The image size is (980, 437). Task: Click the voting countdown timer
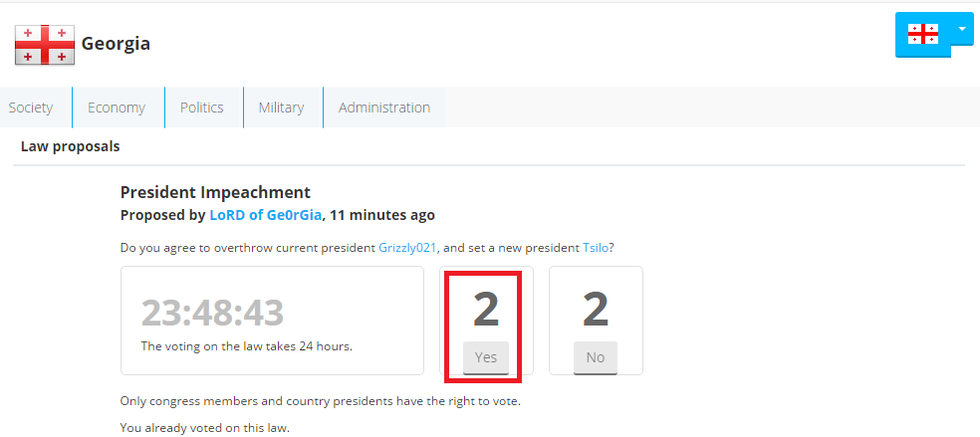212,313
